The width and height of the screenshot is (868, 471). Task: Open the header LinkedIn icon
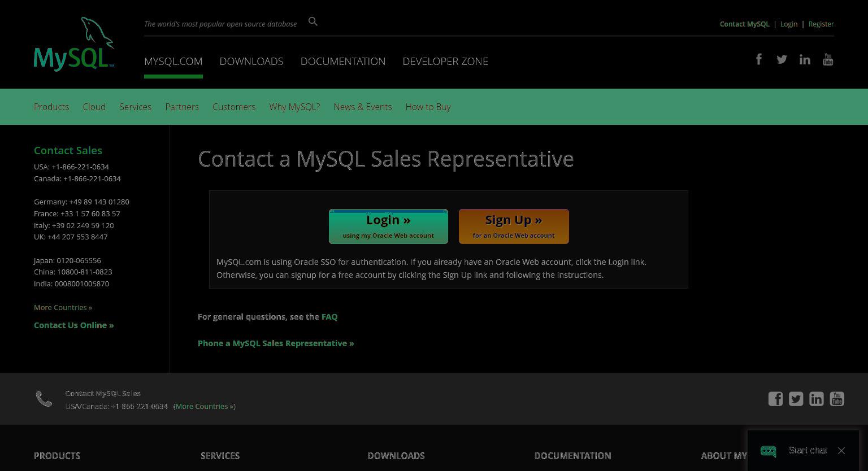coord(805,59)
